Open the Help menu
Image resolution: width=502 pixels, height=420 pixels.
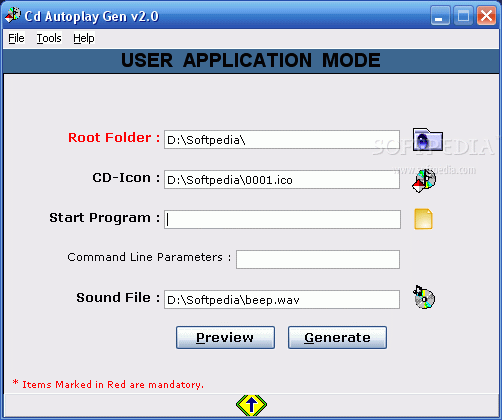(84, 38)
